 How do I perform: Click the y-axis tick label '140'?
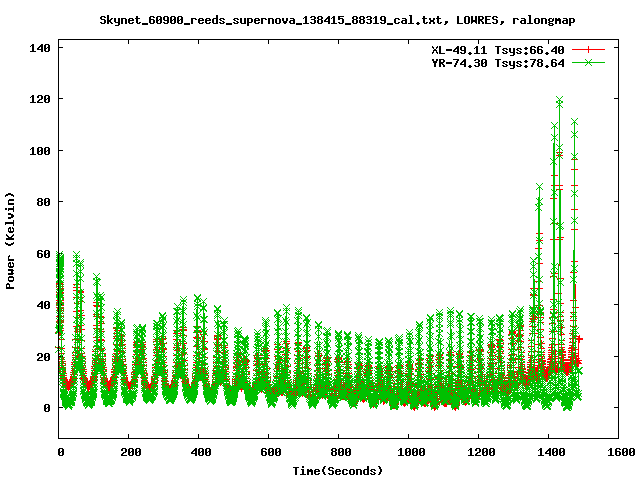40,48
